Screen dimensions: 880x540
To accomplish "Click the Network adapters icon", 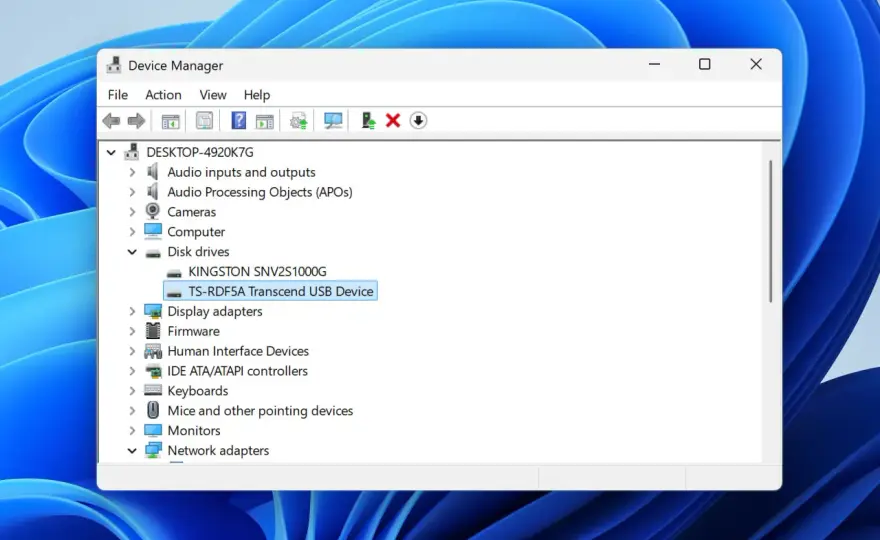I will (153, 450).
